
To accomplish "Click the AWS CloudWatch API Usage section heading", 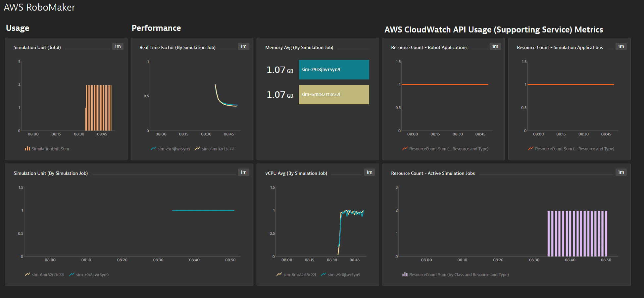I will pos(494,30).
